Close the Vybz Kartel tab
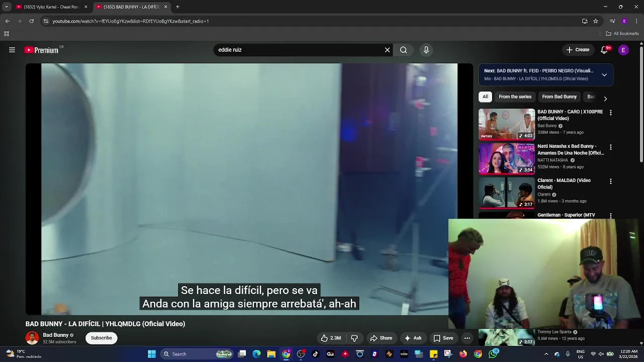Screen dimensions: 644x362 (86, 7)
